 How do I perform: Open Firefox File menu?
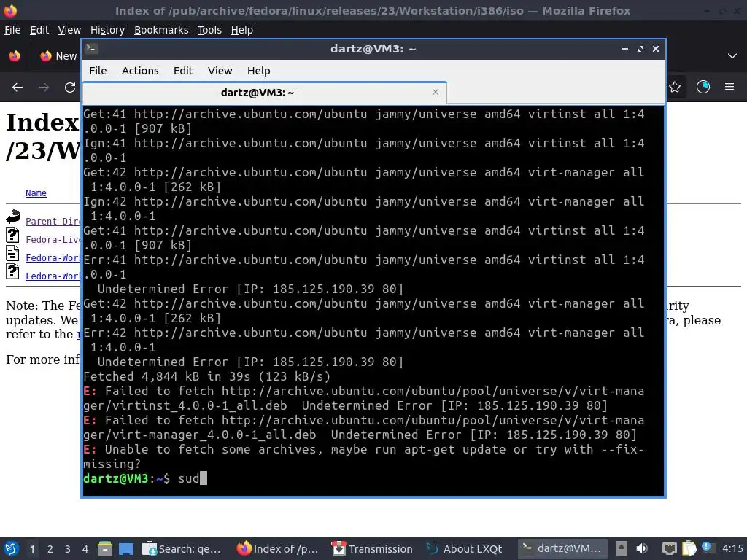coord(12,30)
